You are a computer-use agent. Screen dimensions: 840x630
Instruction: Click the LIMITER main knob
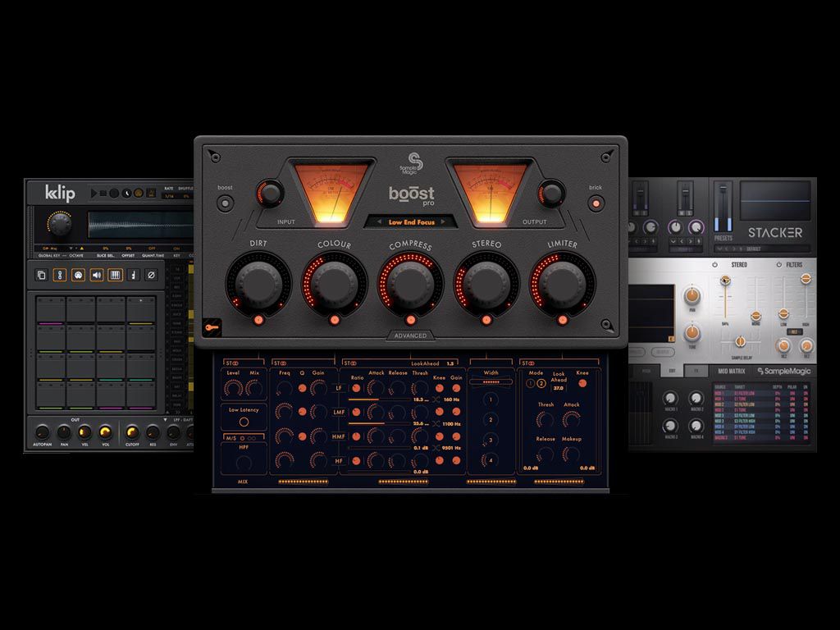[562, 284]
